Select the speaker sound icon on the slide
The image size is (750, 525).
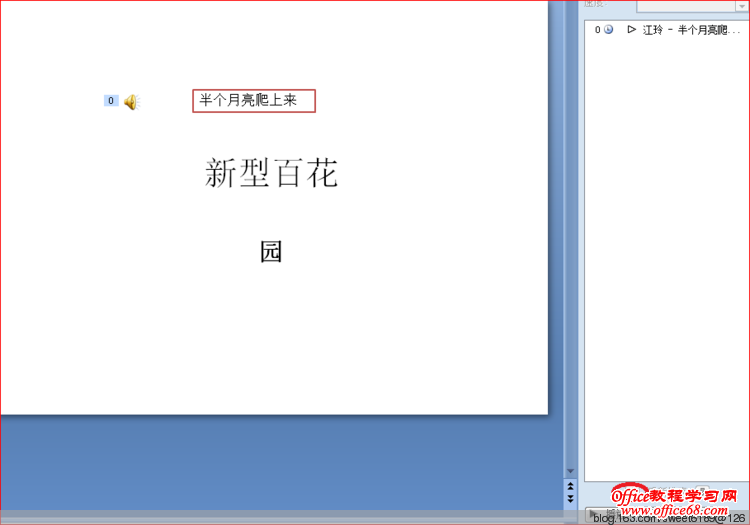point(132,102)
